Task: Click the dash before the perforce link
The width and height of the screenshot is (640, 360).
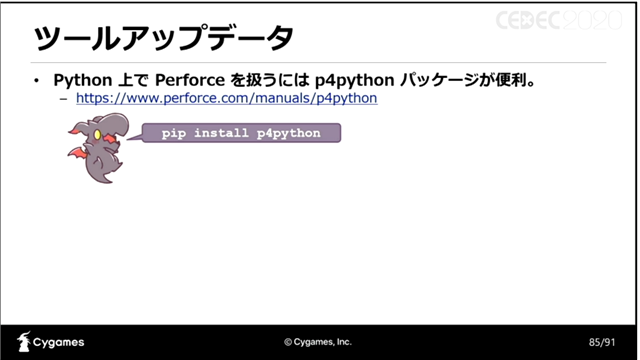Action: [x=63, y=99]
